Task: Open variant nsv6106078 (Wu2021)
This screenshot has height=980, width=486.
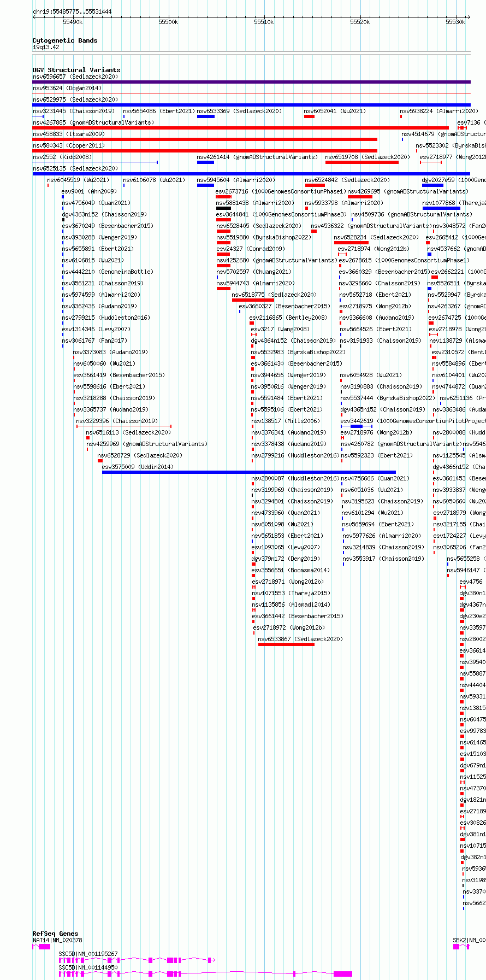Action: 154,180
